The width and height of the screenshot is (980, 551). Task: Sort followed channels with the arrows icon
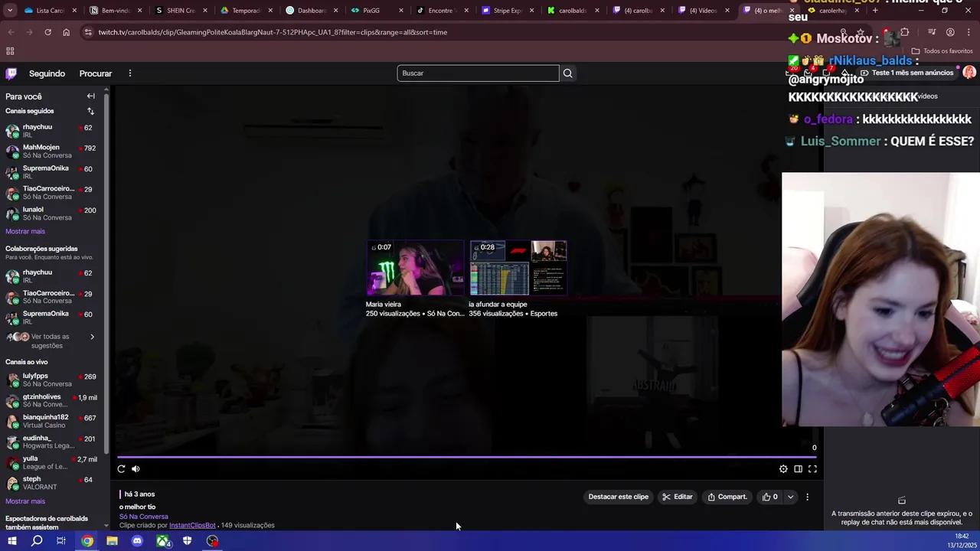point(90,111)
